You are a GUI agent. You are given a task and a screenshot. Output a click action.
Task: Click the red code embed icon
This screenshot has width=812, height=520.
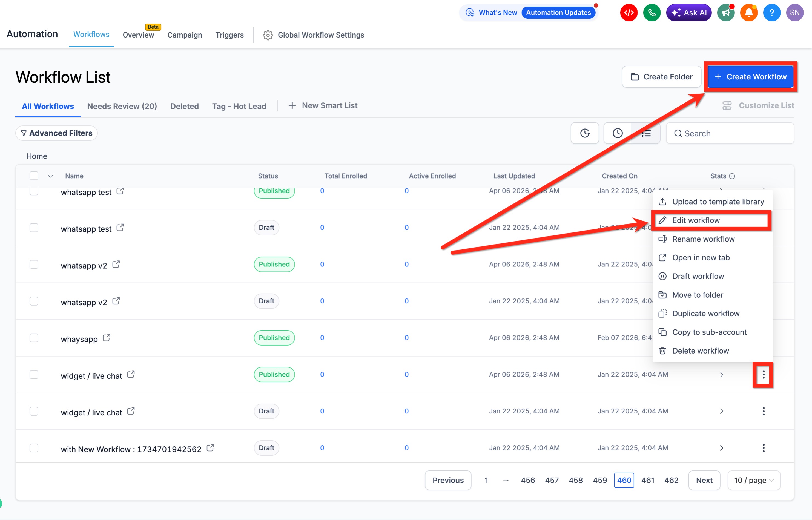(x=629, y=13)
